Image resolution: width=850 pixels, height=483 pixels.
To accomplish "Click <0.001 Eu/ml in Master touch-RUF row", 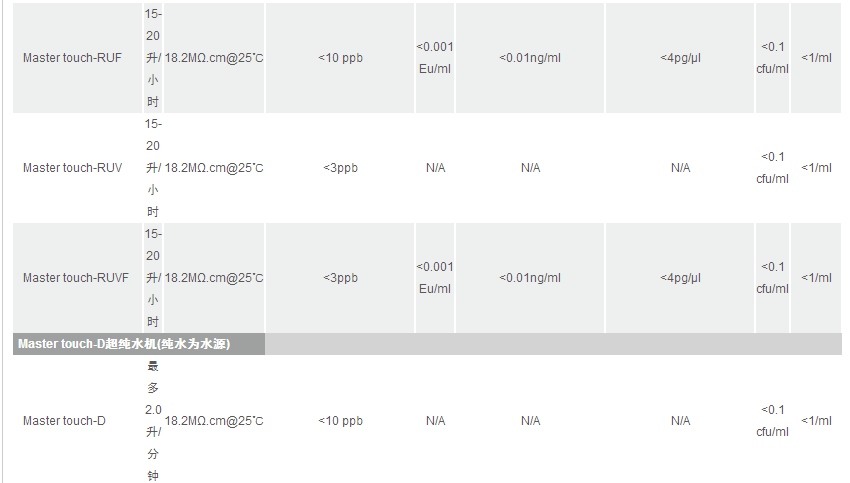I will click(x=435, y=58).
